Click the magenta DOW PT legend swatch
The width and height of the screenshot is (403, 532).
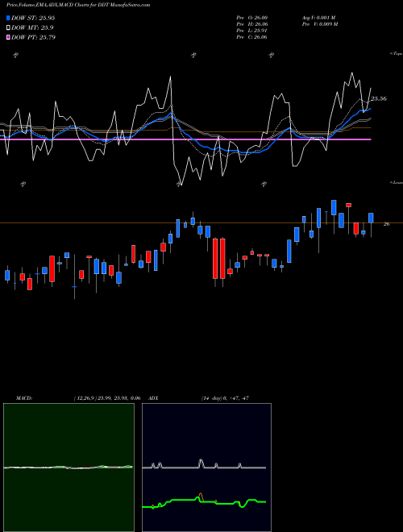click(8, 37)
